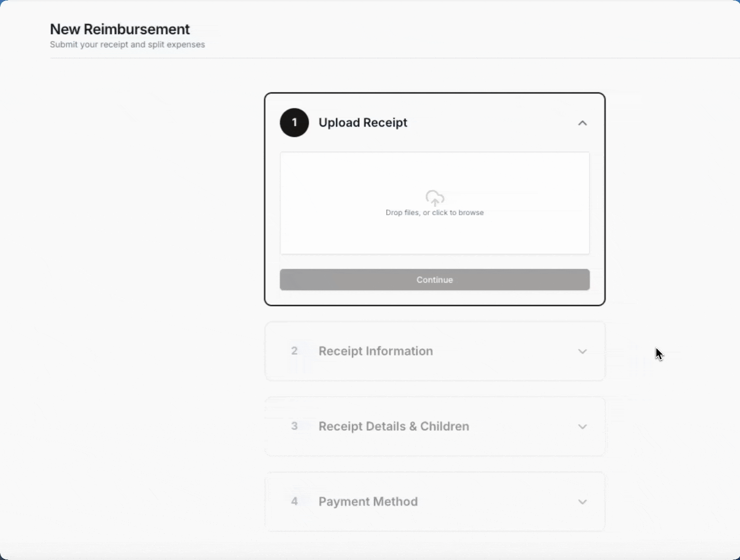Open the Receipt Details & Children title
Image resolution: width=740 pixels, height=560 pixels.
tap(394, 426)
